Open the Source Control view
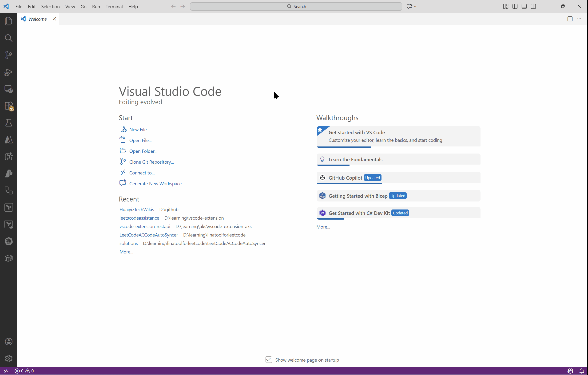 coord(8,55)
